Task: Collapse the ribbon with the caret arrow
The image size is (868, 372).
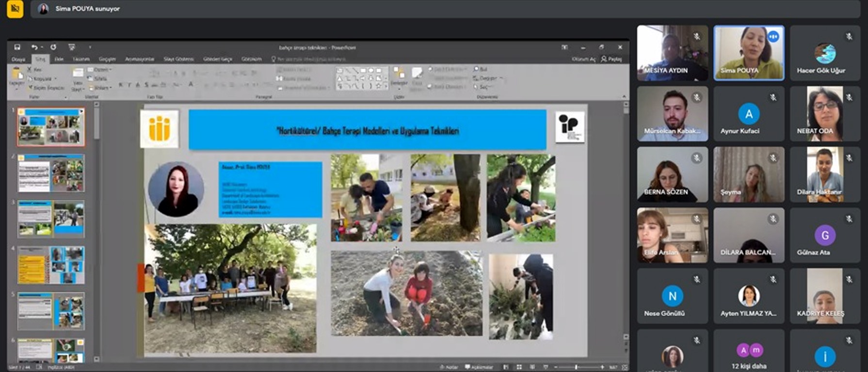Action: pos(624,97)
